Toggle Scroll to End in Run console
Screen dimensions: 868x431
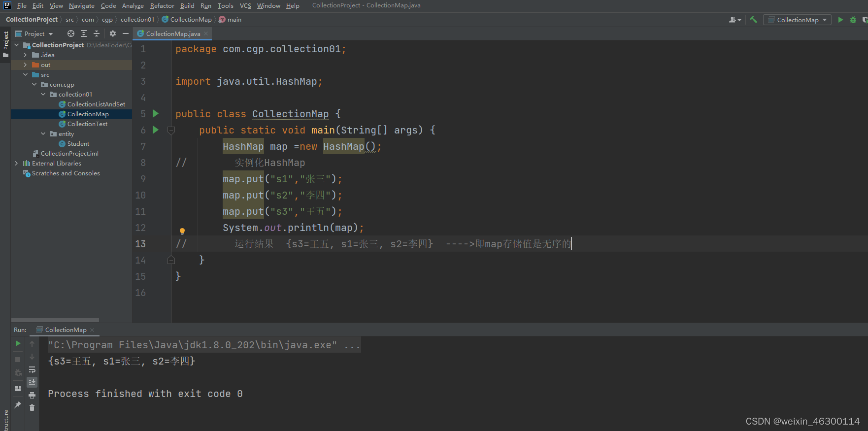pyautogui.click(x=32, y=382)
